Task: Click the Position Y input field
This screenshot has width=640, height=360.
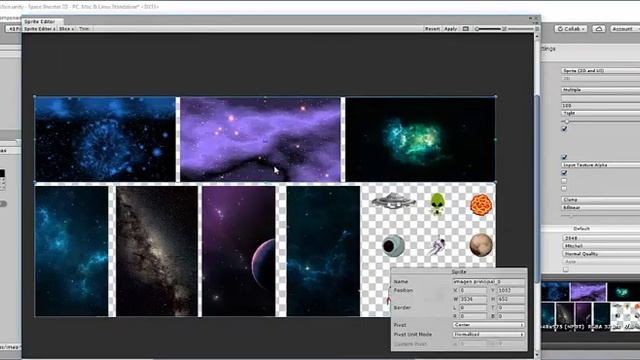Action: [511, 290]
